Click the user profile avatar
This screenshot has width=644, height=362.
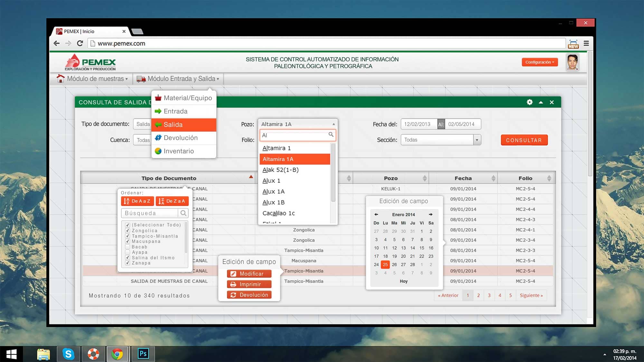pos(573,62)
